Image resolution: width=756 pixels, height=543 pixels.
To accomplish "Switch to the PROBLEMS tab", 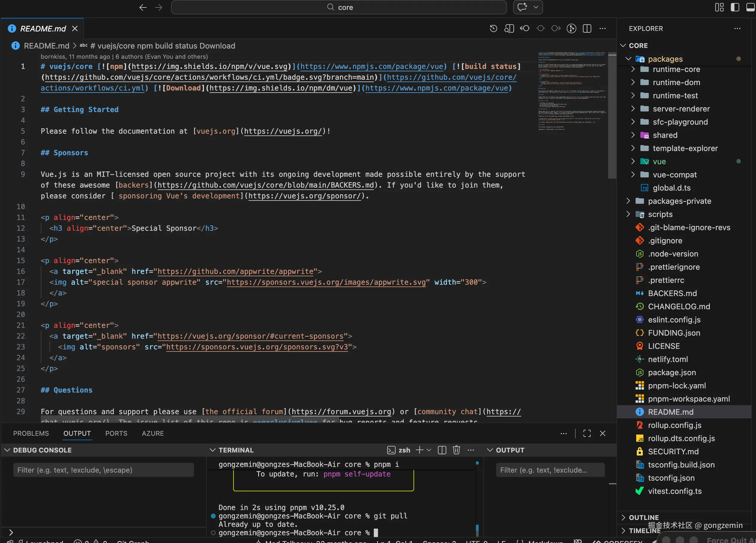I will (x=31, y=433).
